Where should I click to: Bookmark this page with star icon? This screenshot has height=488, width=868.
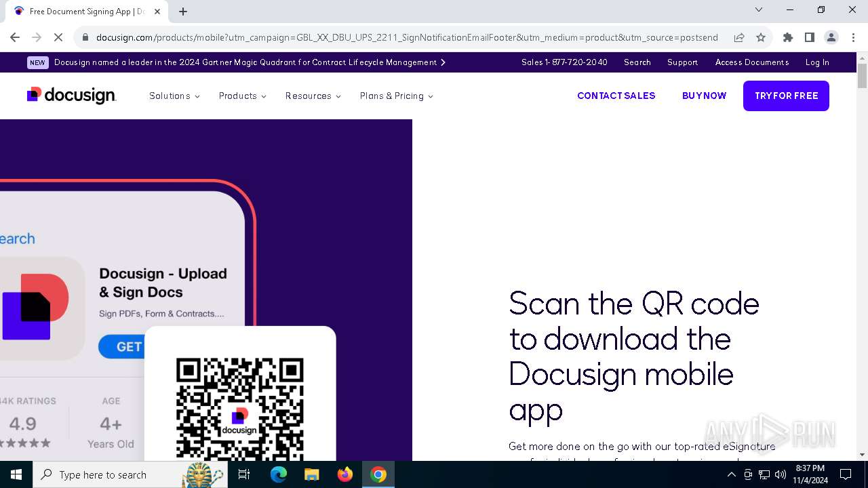click(761, 37)
